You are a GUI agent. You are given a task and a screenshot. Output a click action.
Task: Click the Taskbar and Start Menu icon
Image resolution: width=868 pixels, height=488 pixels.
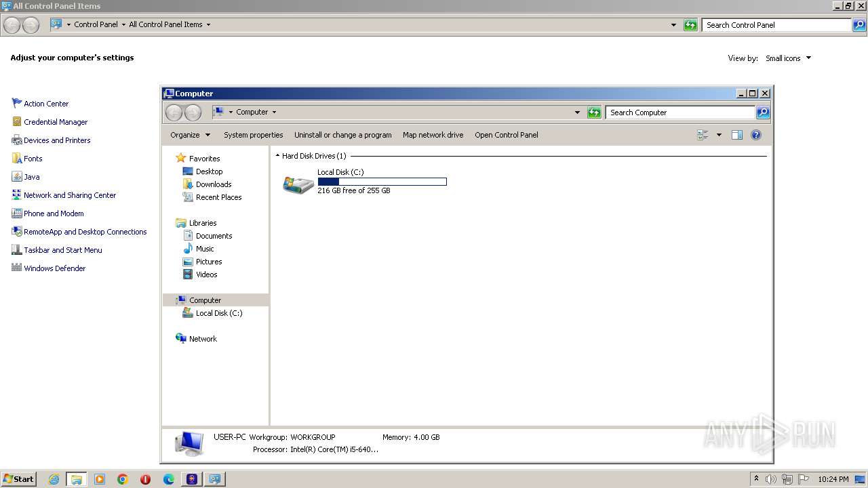tap(17, 249)
